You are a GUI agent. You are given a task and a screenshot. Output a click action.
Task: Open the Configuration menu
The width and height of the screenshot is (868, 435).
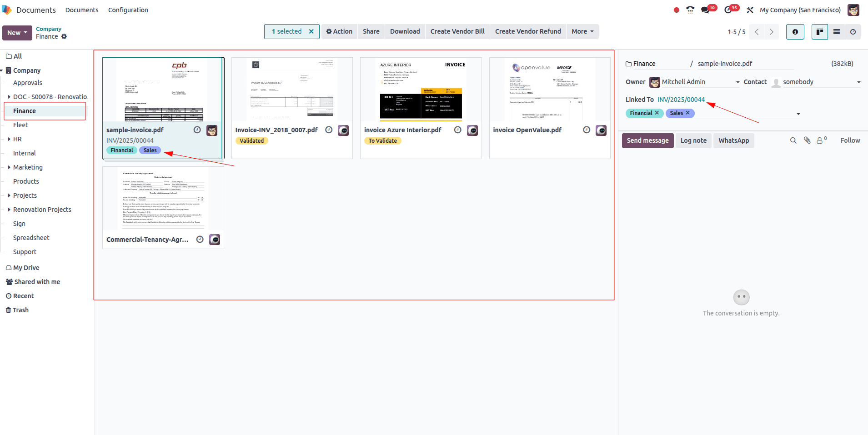click(128, 10)
